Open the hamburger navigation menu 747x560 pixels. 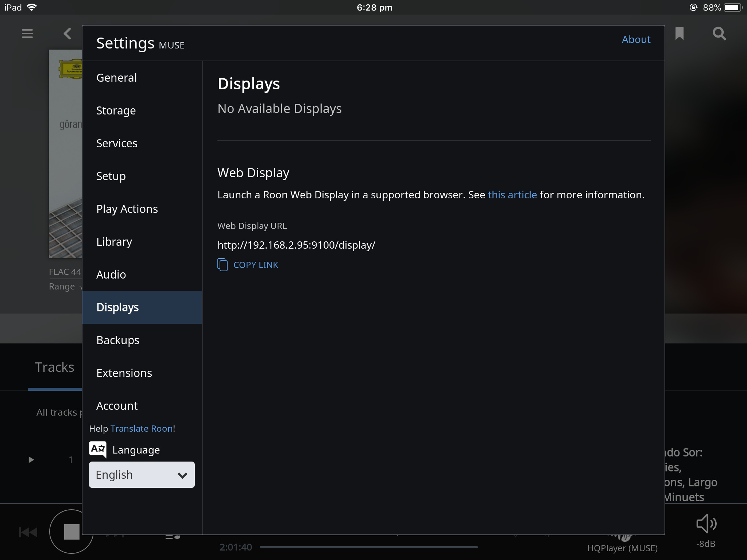[27, 34]
